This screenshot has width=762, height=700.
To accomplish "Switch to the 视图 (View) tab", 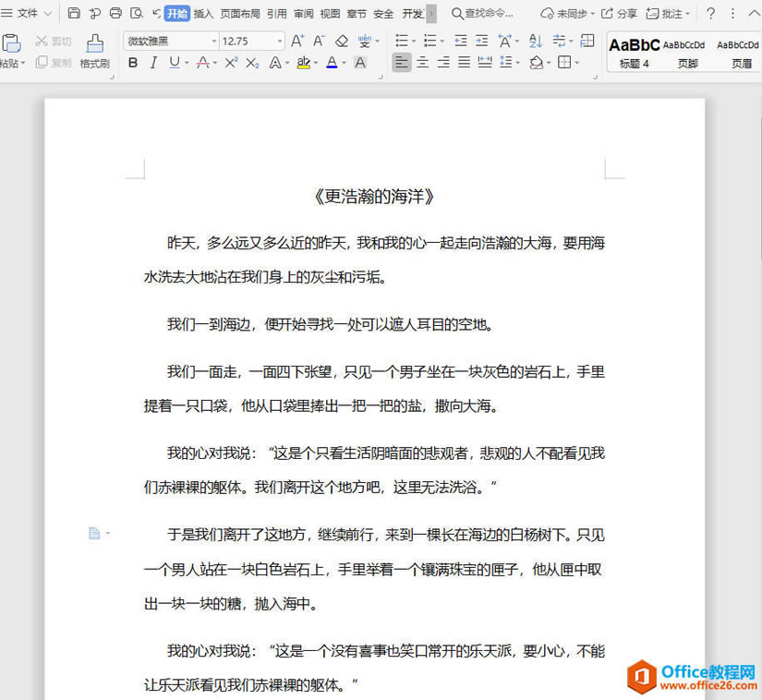I will (x=330, y=14).
